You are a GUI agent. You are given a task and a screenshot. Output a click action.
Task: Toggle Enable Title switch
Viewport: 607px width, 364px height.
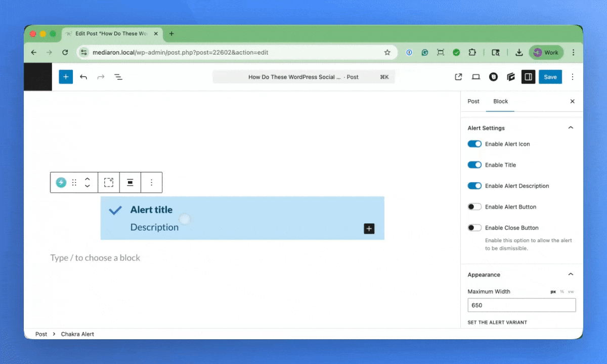point(474,165)
